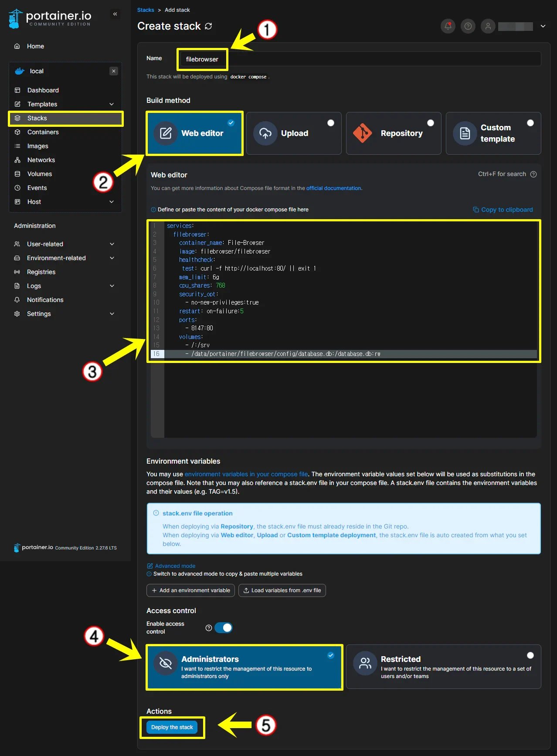Refresh the page with the Create stack reload icon
Viewport: 557px width, 756px height.
[208, 26]
